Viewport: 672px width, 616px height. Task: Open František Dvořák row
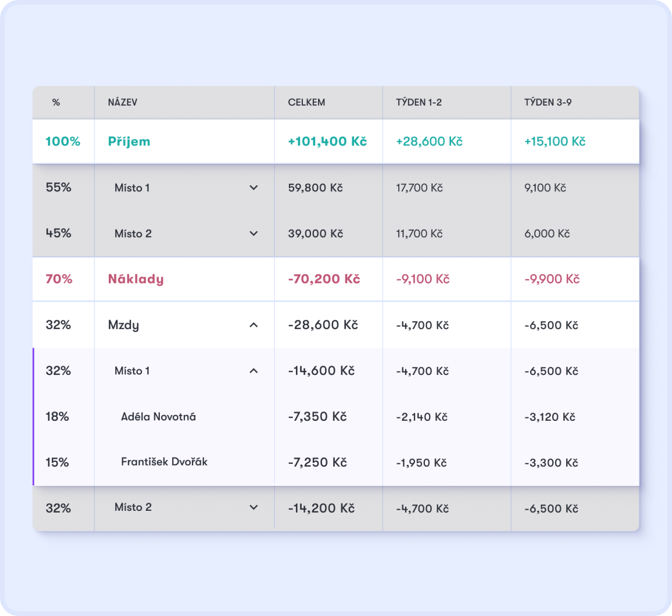click(x=335, y=462)
